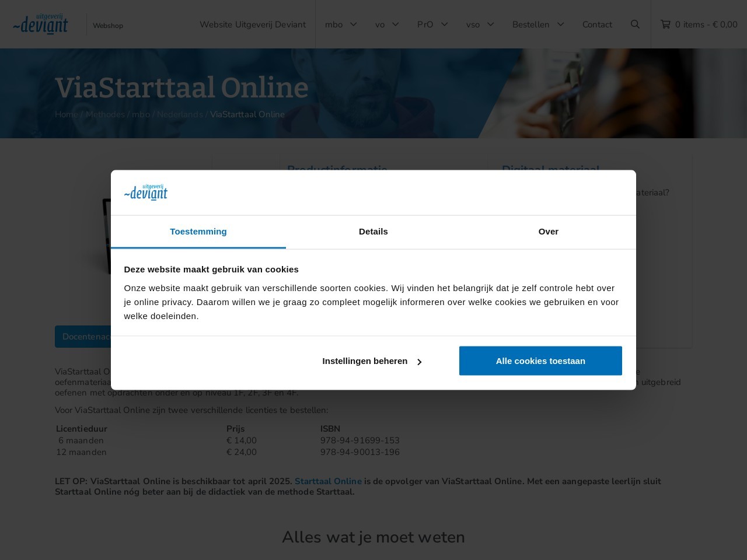Expand the vo menu chevron

(x=395, y=24)
